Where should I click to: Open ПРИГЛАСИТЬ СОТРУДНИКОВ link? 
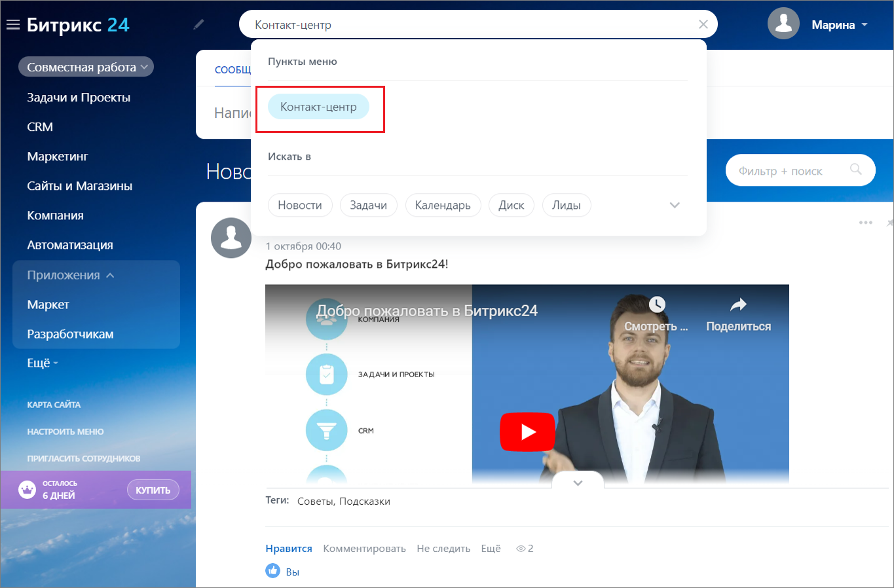84,458
